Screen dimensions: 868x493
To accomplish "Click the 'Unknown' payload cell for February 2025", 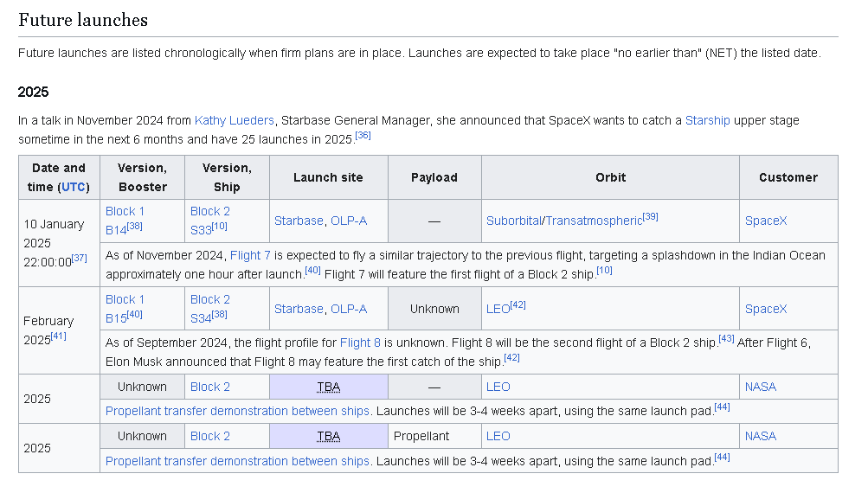I will click(x=434, y=310).
